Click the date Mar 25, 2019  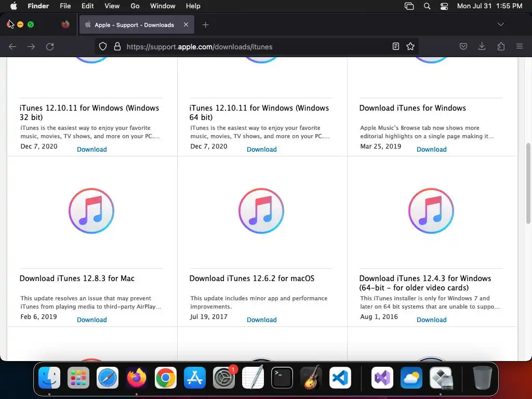(381, 146)
